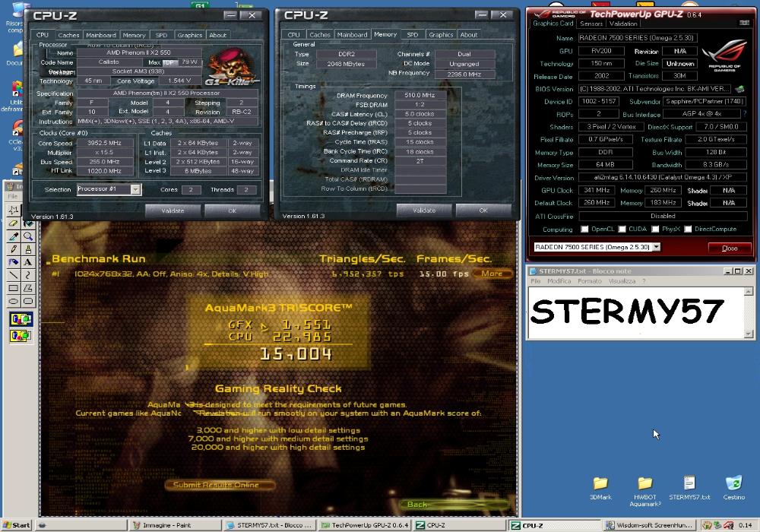Click Submit Results Online in AquaMark
Viewport: 760px width, 532px height.
[x=220, y=485]
